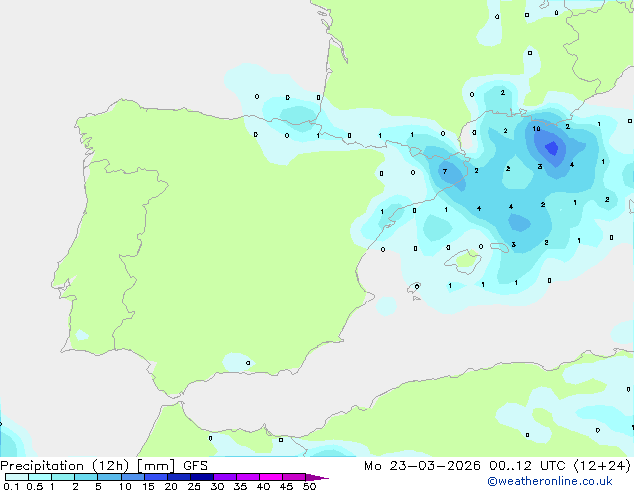Click the '0.1' legend scale label

[x=11, y=486]
